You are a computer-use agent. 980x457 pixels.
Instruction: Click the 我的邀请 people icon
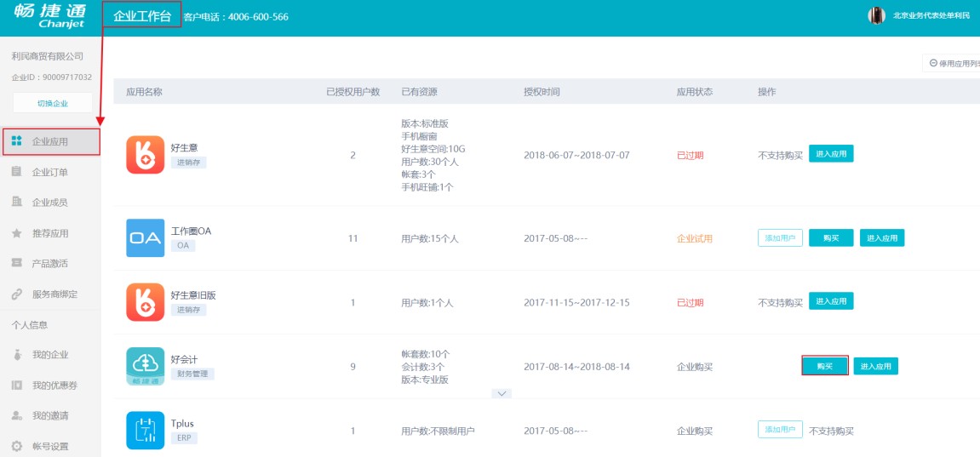pos(17,416)
